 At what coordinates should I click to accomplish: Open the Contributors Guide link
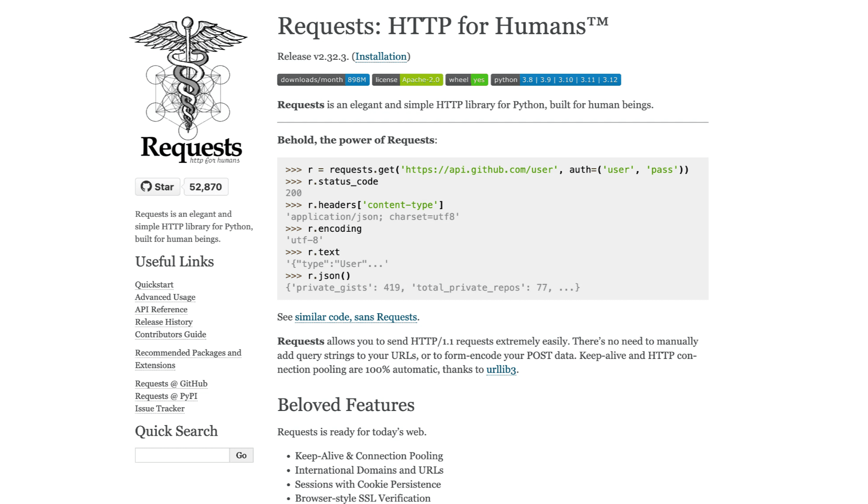(x=171, y=334)
